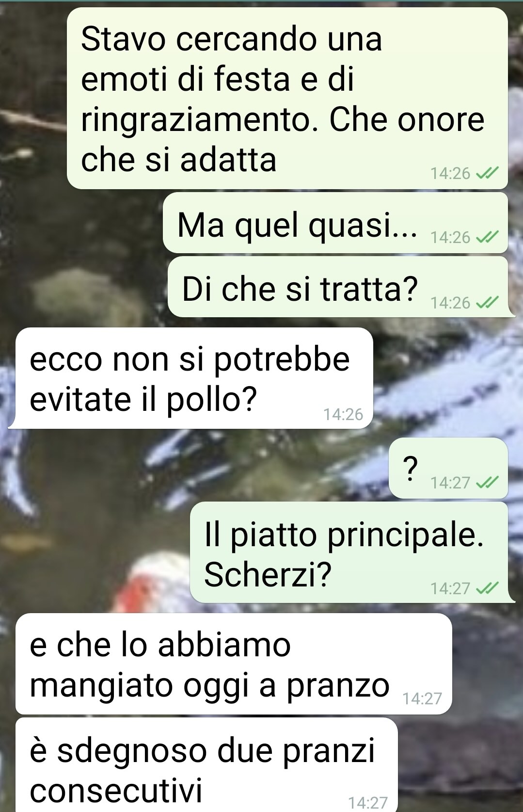Tap the 14:27 time beside the '?' bubble
523x812 pixels.
(450, 483)
